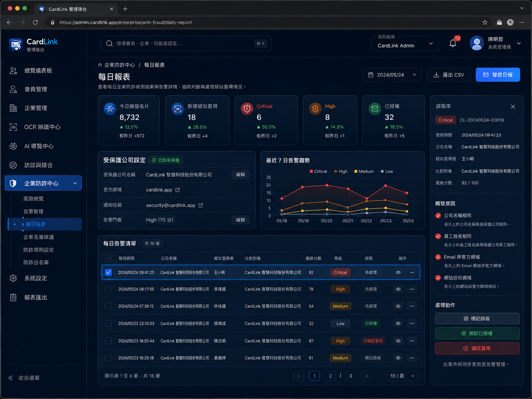Bookmark this page with star icon
This screenshot has width=532, height=399.
485,22
